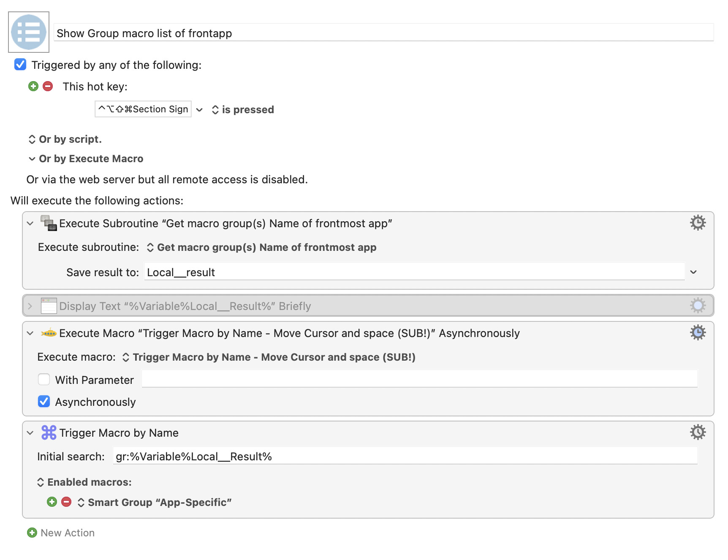This screenshot has width=728, height=560.
Task: Toggle Triggered by any of the following checkbox
Action: [20, 65]
